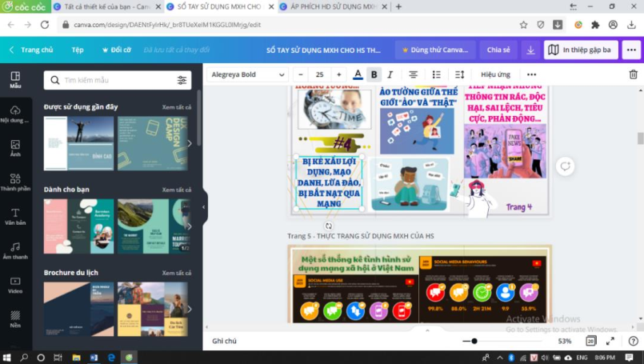This screenshot has width=644, height=364.
Task: Open line spacing options
Action: click(459, 74)
